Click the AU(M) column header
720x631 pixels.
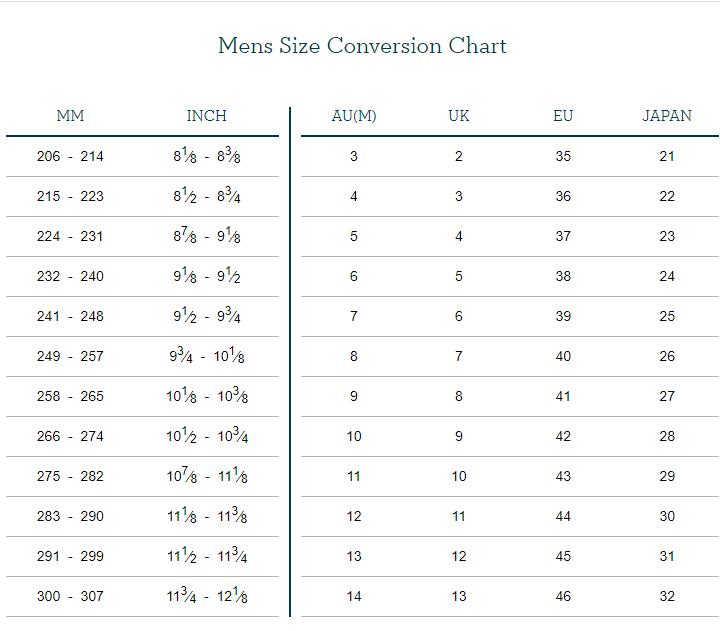point(354,116)
